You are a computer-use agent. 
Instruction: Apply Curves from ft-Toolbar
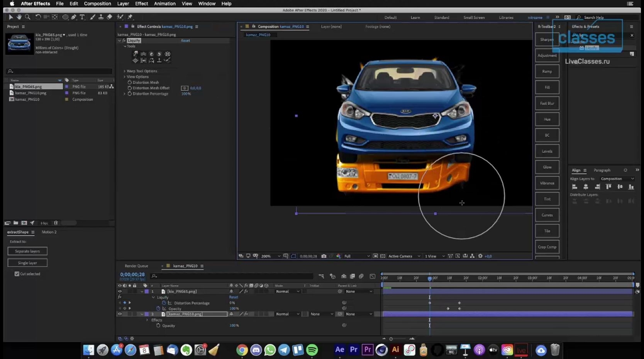click(x=547, y=215)
